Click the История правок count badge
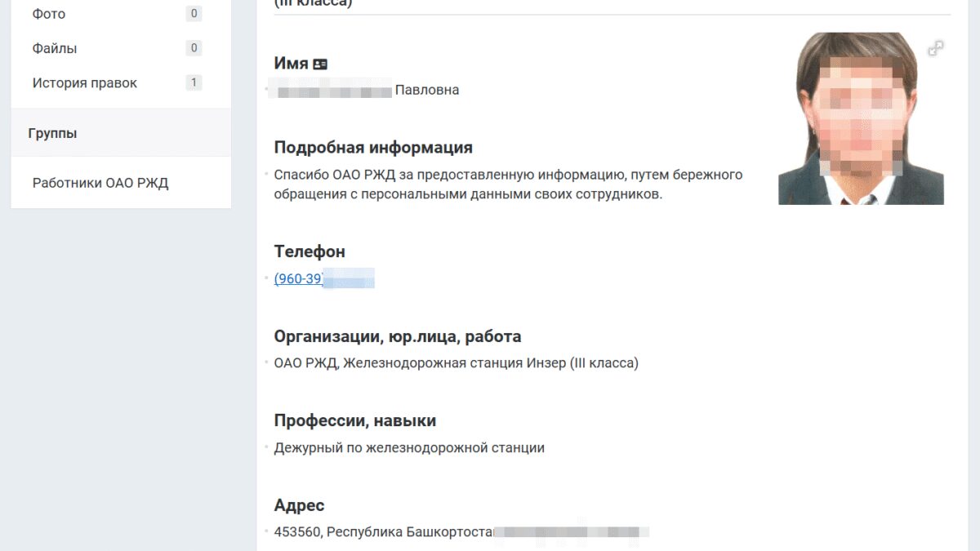This screenshot has height=551, width=980. coord(194,82)
